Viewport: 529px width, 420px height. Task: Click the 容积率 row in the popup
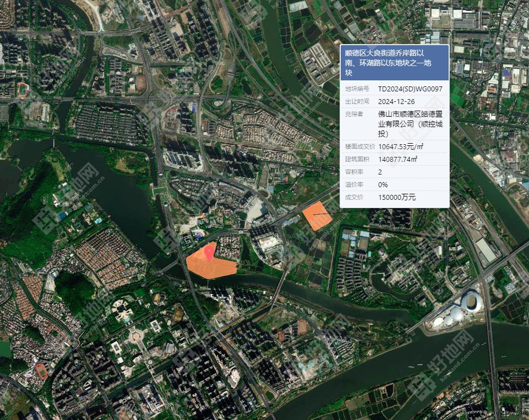(394, 172)
